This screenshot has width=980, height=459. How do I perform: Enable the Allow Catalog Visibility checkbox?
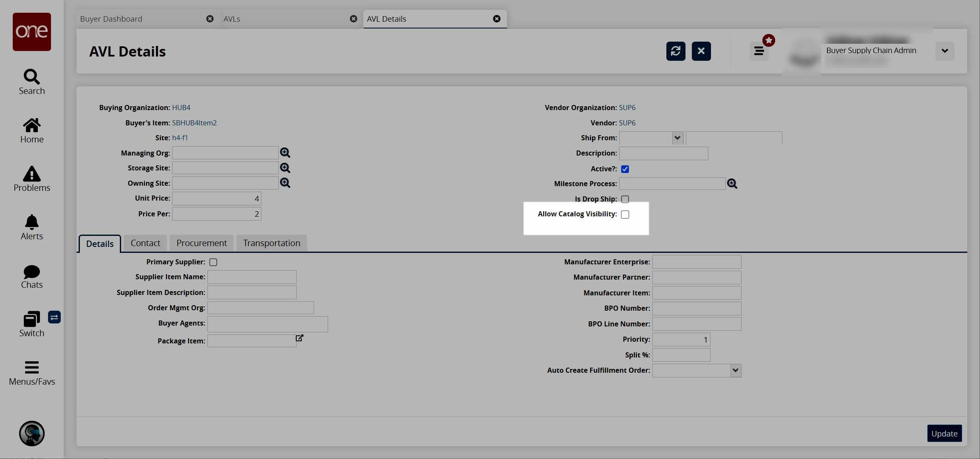click(x=625, y=214)
